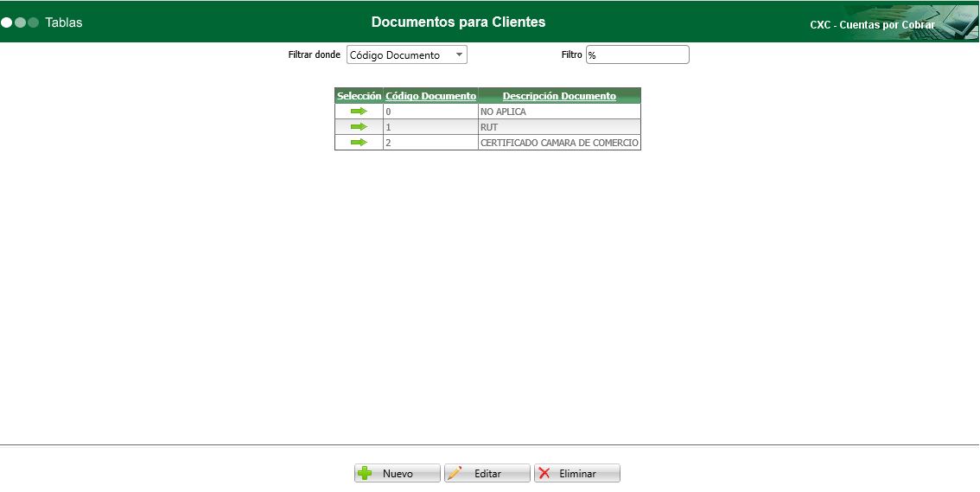Click the CXC - Cuentas por Cobrar label
980x492 pixels.
point(873,25)
